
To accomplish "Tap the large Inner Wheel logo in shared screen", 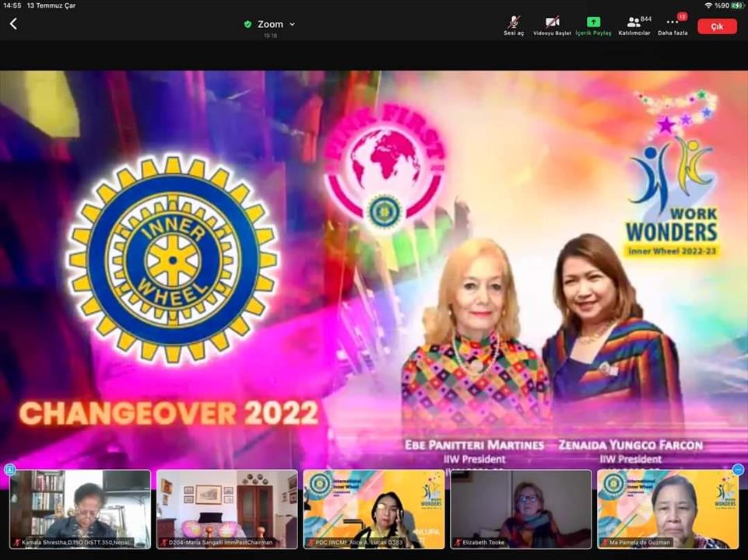I will pos(173,260).
